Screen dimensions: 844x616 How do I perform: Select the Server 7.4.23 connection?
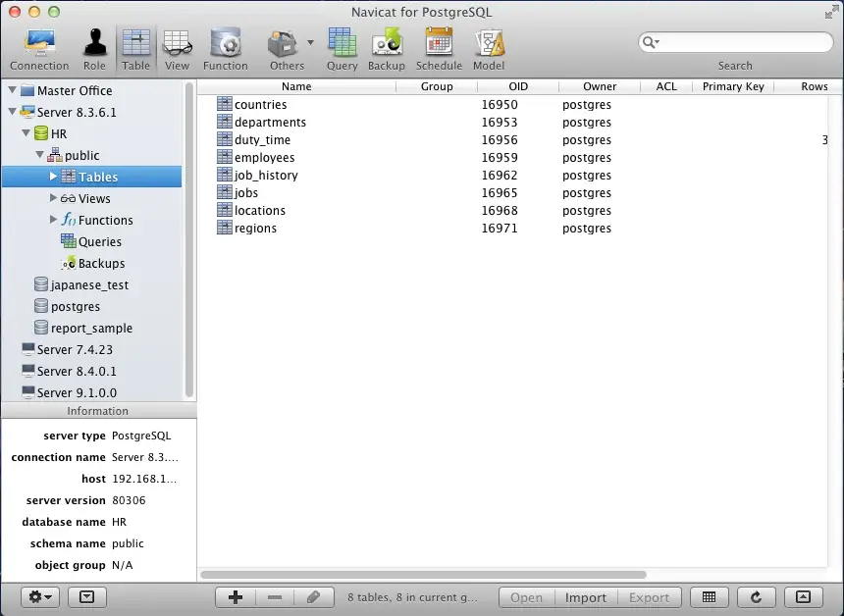click(67, 350)
